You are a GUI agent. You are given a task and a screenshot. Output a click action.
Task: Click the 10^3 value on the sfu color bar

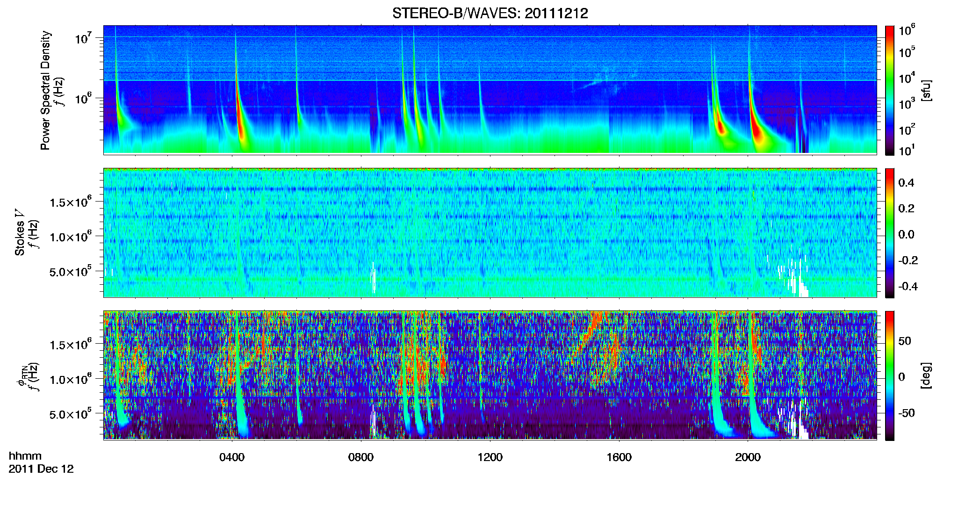907,104
